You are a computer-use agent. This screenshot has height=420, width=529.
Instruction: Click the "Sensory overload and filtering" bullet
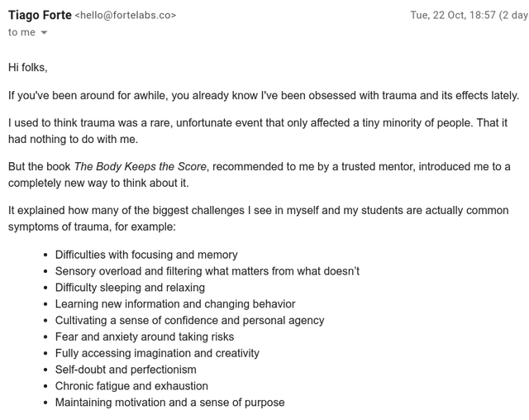pyautogui.click(x=207, y=271)
